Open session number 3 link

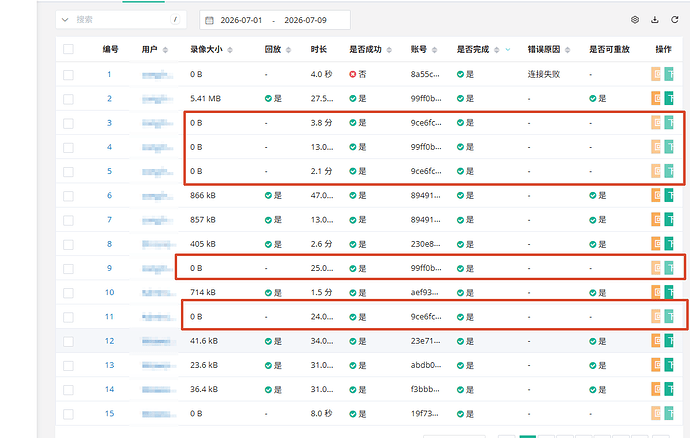109,123
